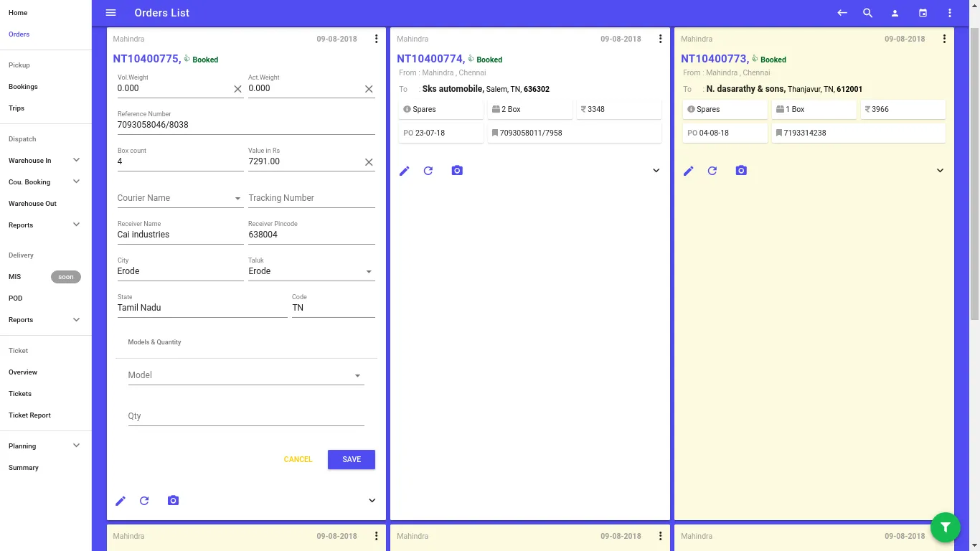Save the order form
This screenshot has width=980, height=551.
click(x=351, y=459)
